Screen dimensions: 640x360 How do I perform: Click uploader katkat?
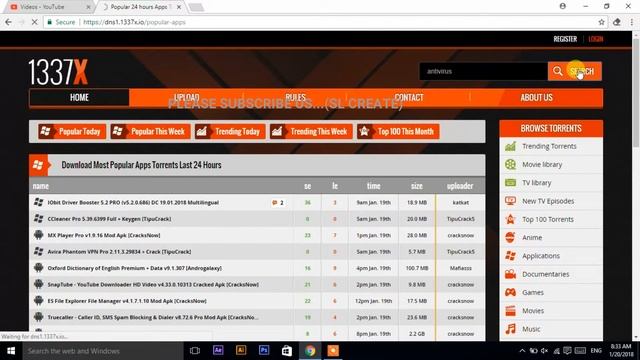tap(460, 202)
